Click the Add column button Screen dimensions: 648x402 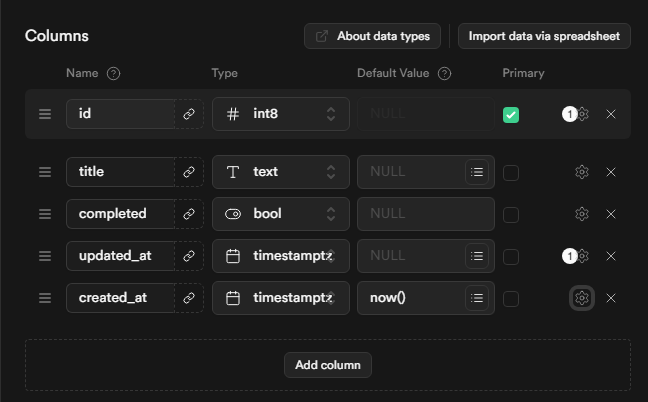pyautogui.click(x=328, y=365)
